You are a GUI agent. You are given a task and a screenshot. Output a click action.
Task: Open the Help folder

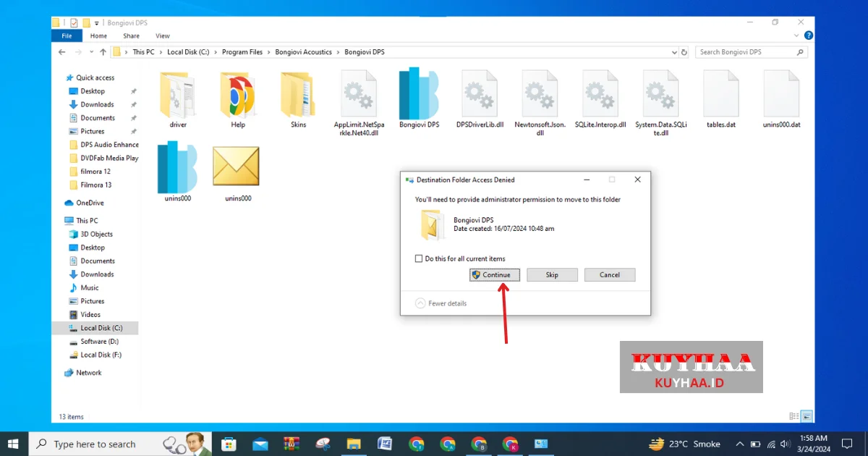238,94
